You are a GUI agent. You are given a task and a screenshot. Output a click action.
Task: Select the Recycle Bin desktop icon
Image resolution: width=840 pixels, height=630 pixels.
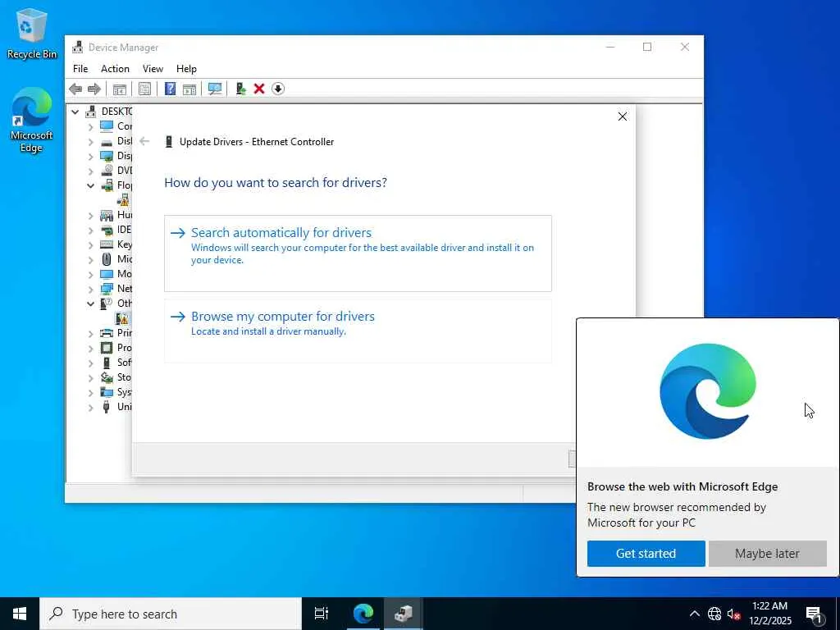click(31, 34)
